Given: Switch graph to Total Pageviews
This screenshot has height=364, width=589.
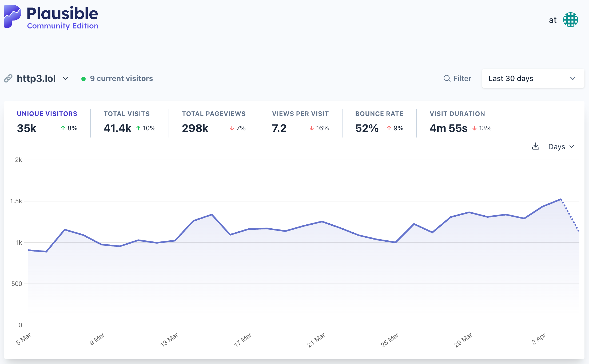Looking at the screenshot, I should click(213, 114).
